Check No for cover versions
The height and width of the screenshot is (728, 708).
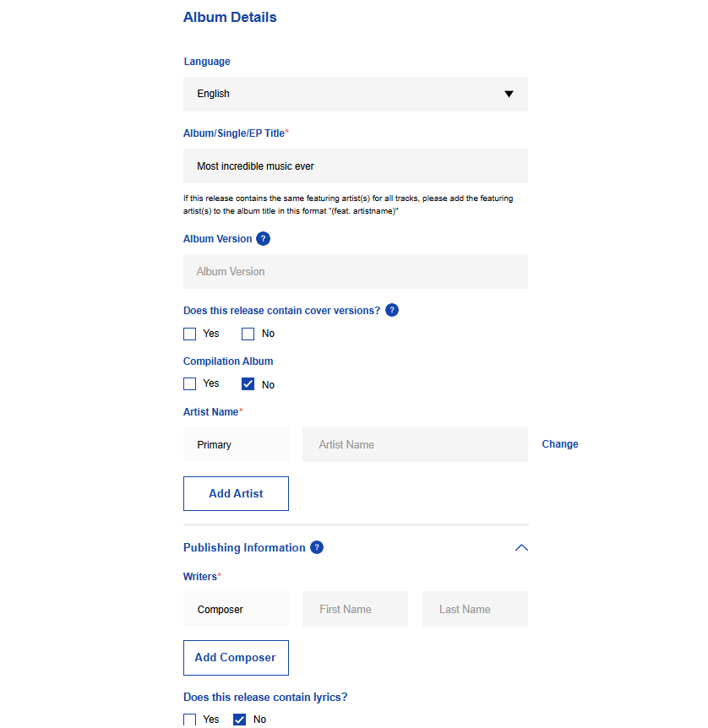248,334
